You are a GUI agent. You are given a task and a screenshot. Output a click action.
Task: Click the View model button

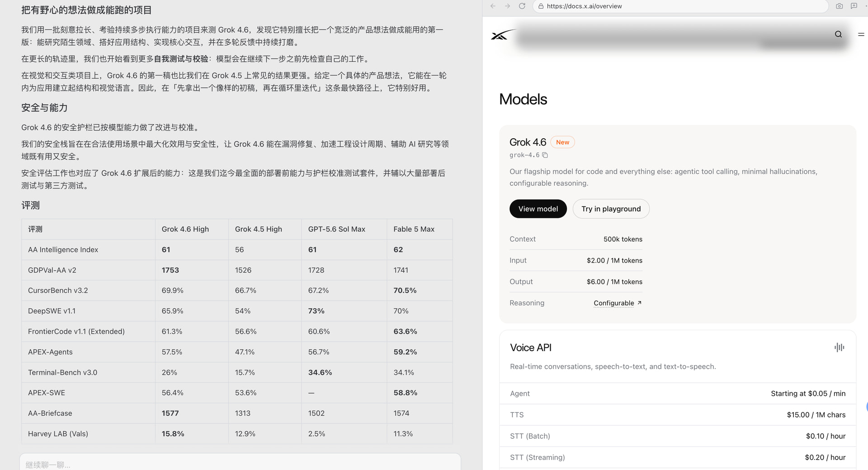coord(538,209)
